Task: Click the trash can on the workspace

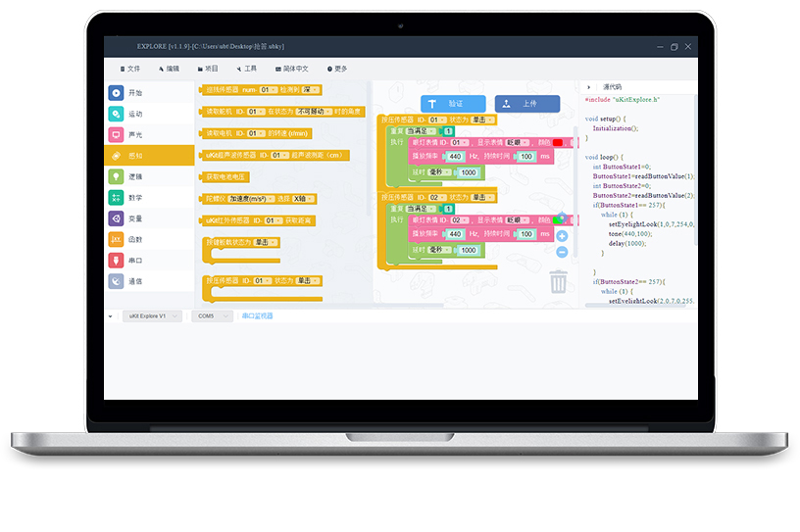Action: coord(558,282)
